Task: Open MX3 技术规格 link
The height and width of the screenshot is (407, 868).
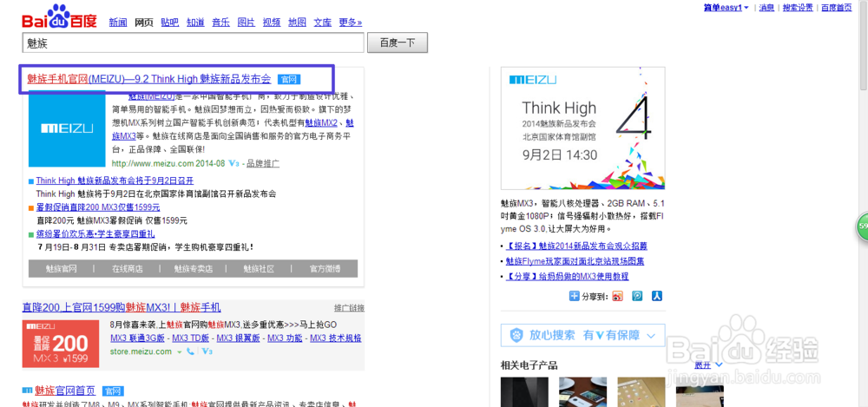Action: 335,338
